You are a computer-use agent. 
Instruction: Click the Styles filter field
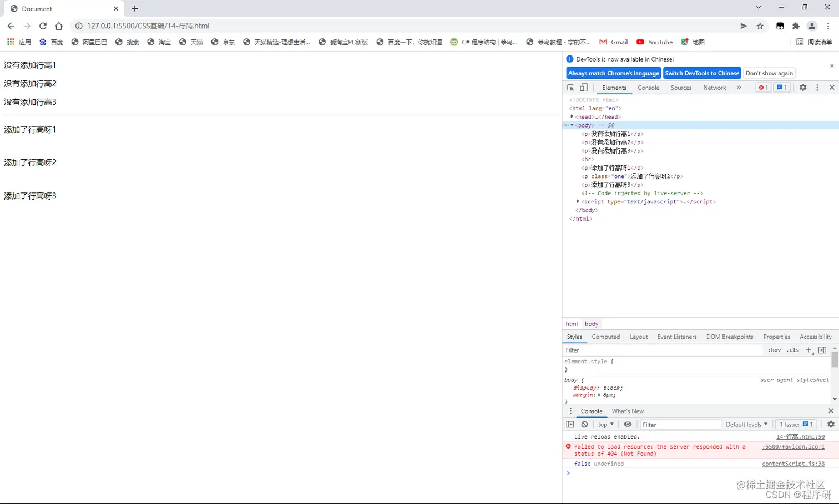click(663, 350)
